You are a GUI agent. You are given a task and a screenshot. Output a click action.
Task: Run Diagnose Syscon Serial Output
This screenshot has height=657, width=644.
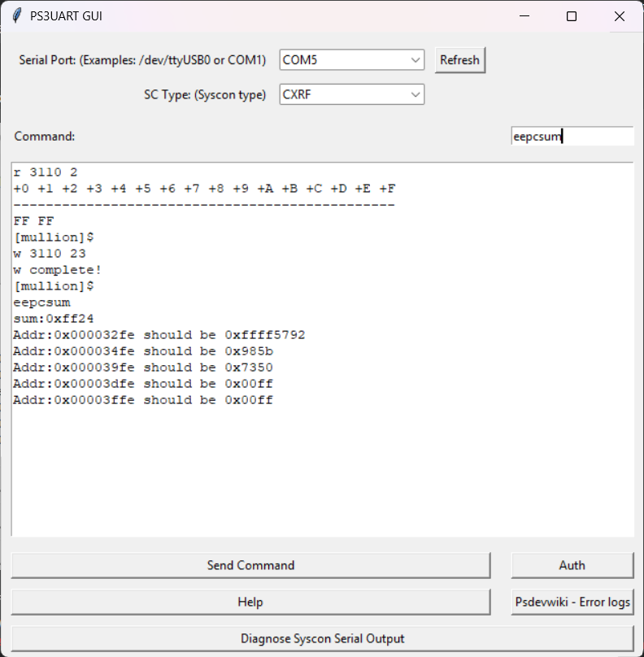click(322, 638)
